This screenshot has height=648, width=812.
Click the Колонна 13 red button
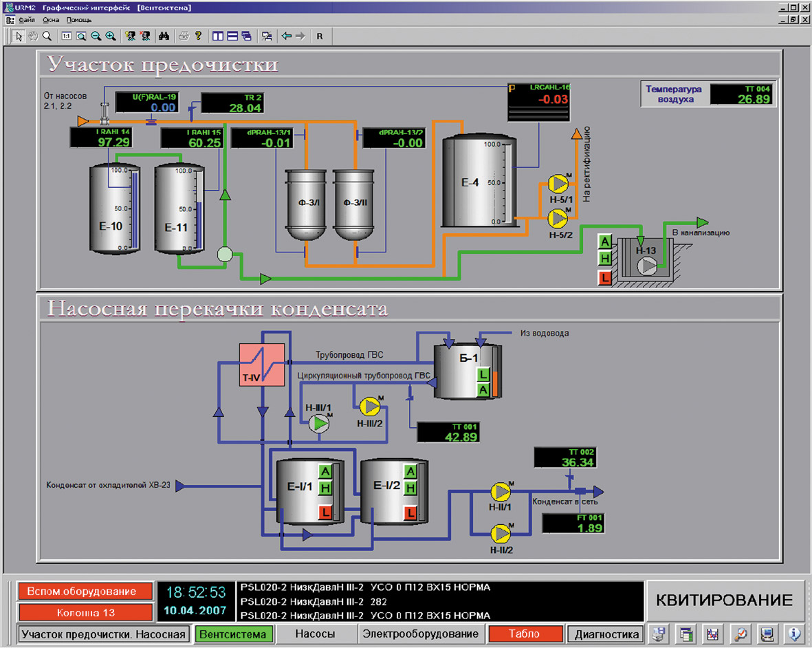click(x=85, y=613)
